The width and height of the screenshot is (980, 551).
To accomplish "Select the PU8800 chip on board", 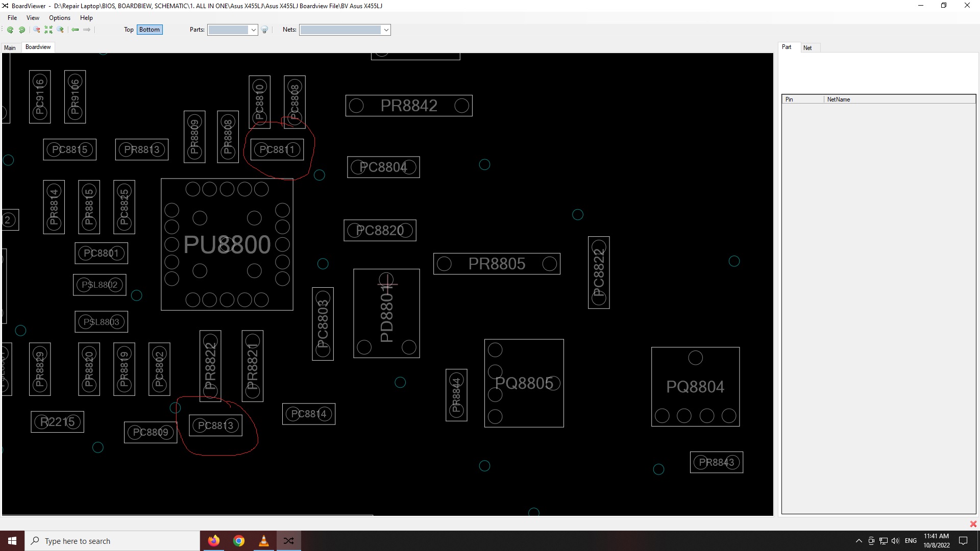I will click(x=227, y=244).
